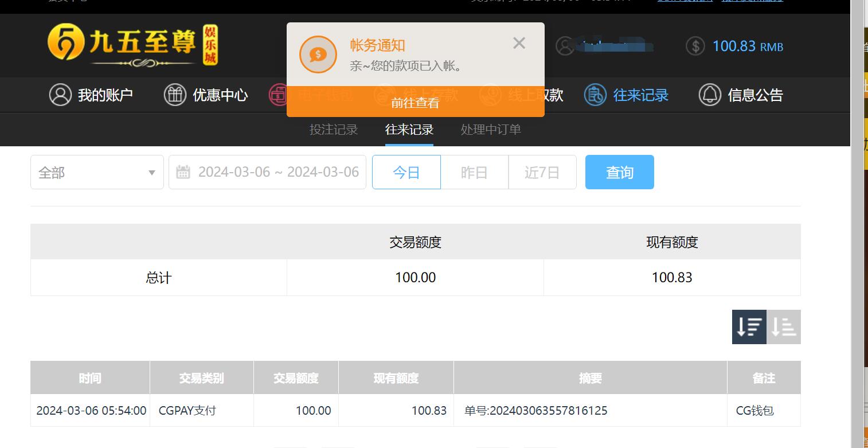The height and width of the screenshot is (448, 868).
Task: Select the 昨日 date filter
Action: pyautogui.click(x=474, y=172)
